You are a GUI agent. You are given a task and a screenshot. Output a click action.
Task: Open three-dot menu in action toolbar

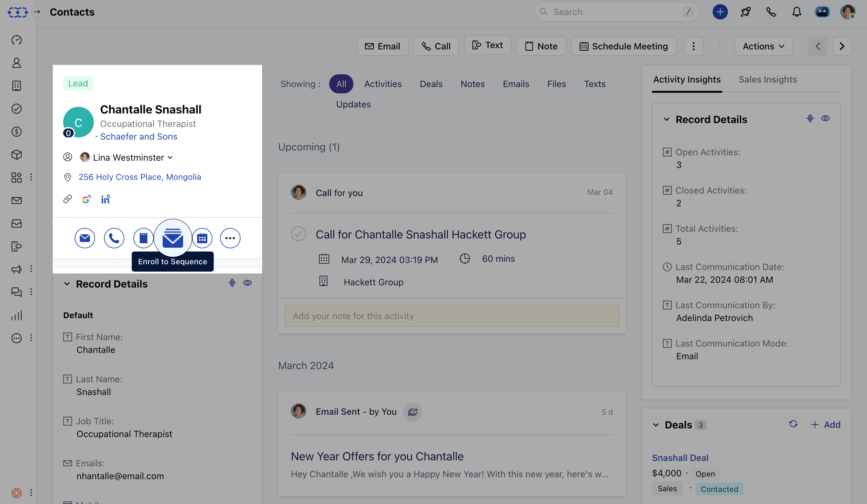coord(693,46)
